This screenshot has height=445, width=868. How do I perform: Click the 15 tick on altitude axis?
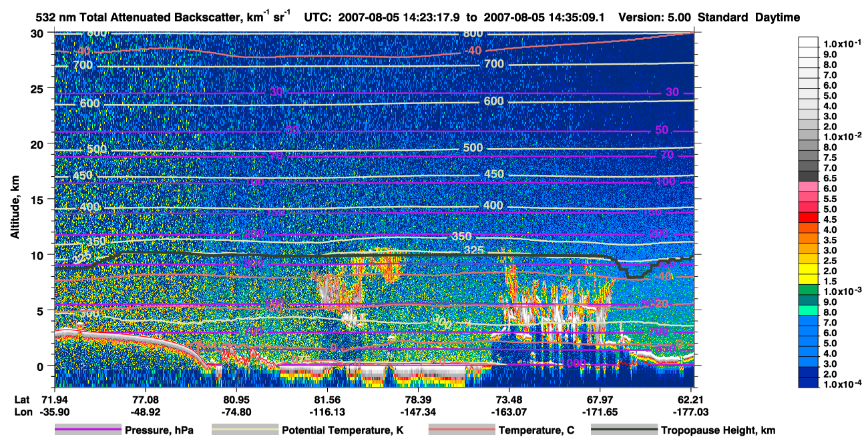coord(39,199)
